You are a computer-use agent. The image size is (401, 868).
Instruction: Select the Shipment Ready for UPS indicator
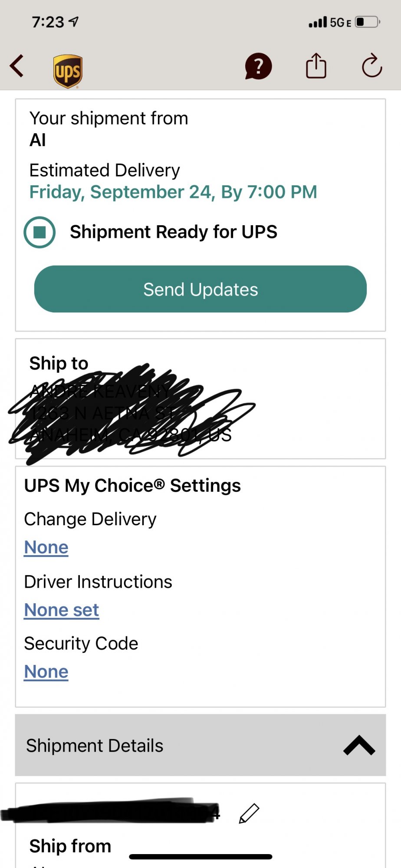[39, 232]
